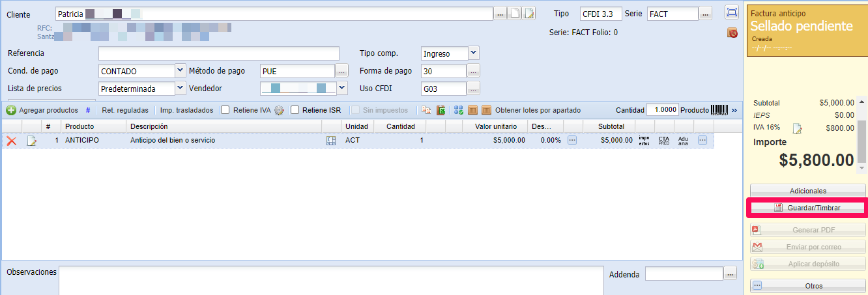Click the blue fullscreen icon at top right
The height and width of the screenshot is (295, 868).
732,12
